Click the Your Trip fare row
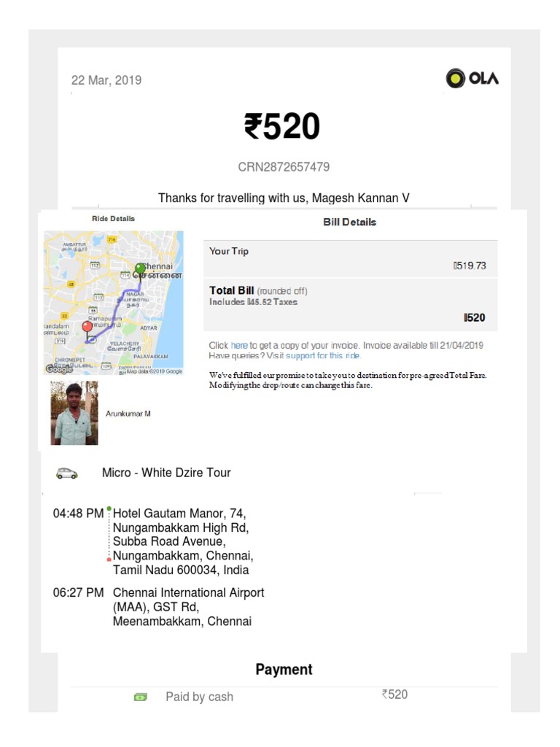Viewport: 560px width, 747px height. click(350, 258)
